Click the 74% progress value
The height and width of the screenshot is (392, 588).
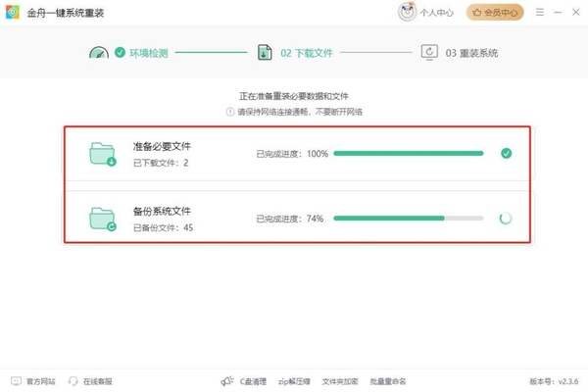(315, 219)
